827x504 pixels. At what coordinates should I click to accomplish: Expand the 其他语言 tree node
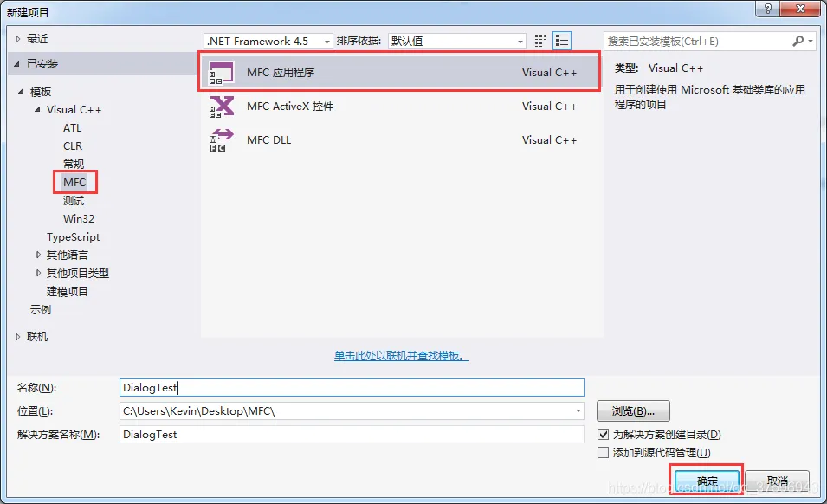pyautogui.click(x=38, y=255)
